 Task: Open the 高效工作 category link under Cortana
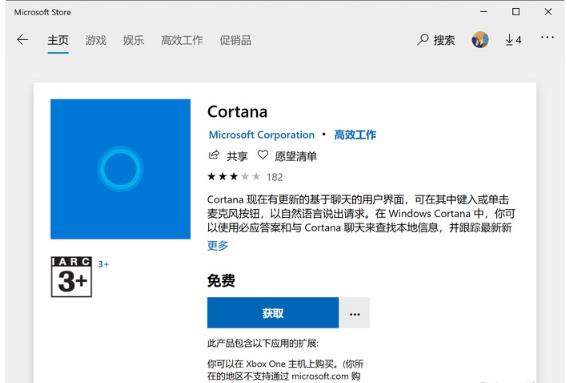(x=355, y=135)
